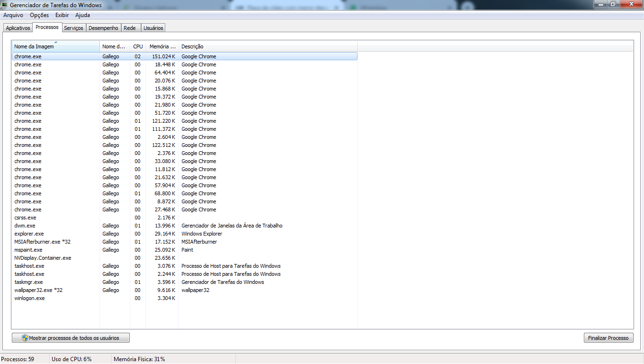The height and width of the screenshot is (364, 644).
Task: Click the 121.220 K memory value
Action: [163, 121]
